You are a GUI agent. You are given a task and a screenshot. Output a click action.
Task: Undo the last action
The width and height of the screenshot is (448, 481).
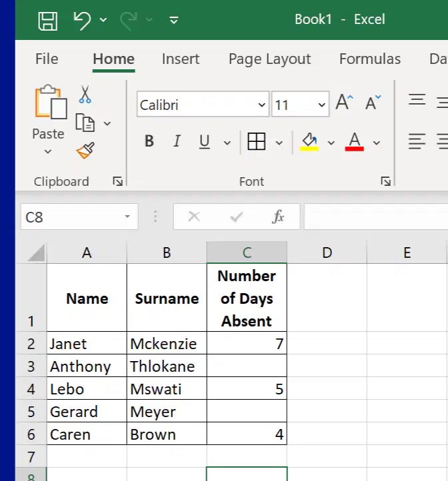tap(82, 20)
